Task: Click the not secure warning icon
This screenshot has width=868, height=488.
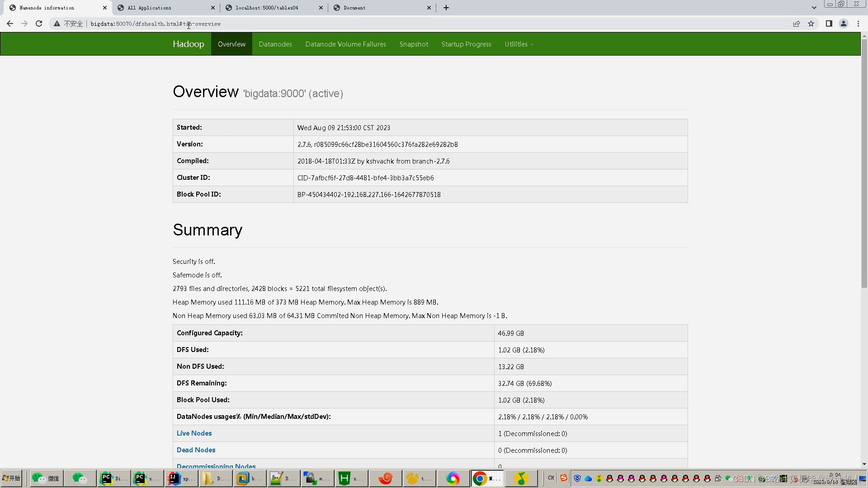Action: pyautogui.click(x=57, y=23)
